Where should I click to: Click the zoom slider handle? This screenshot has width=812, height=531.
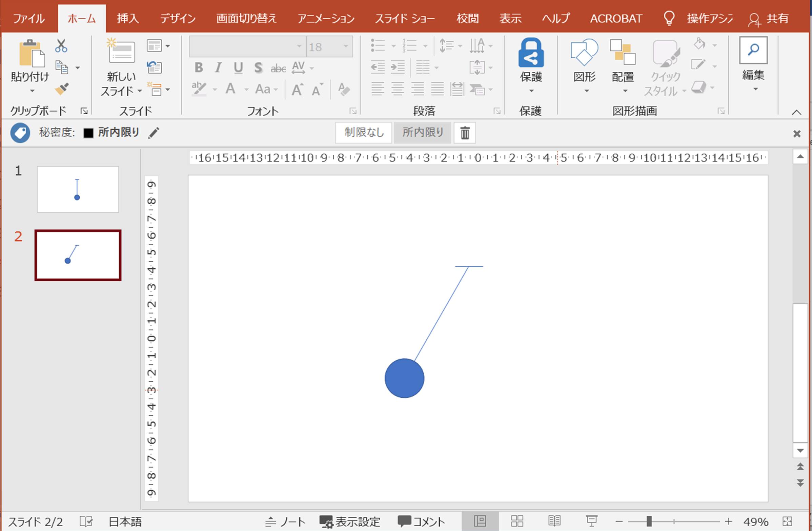coord(649,521)
